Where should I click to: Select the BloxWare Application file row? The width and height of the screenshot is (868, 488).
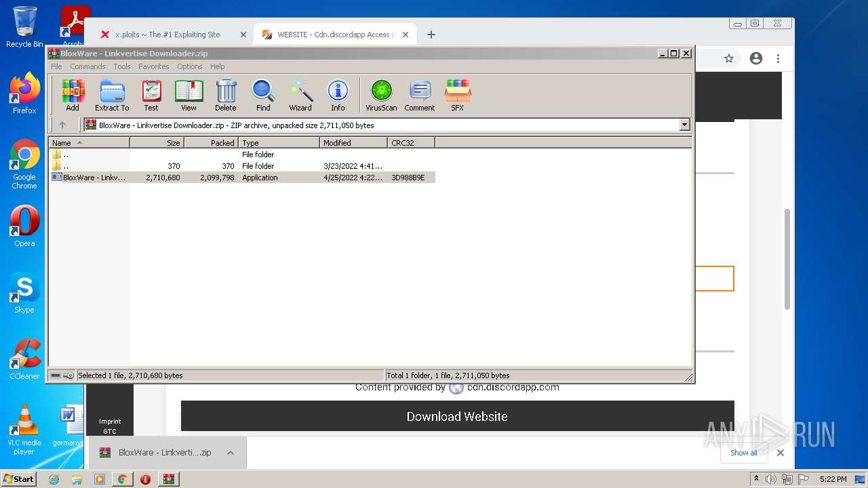pos(242,178)
